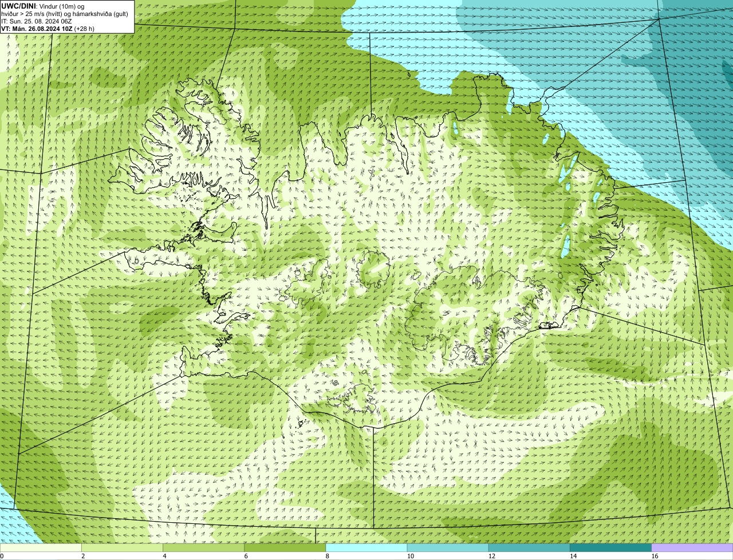Click the 4–6 m/s medium green legend swatch
The height and width of the screenshot is (560, 733).
tap(204, 548)
